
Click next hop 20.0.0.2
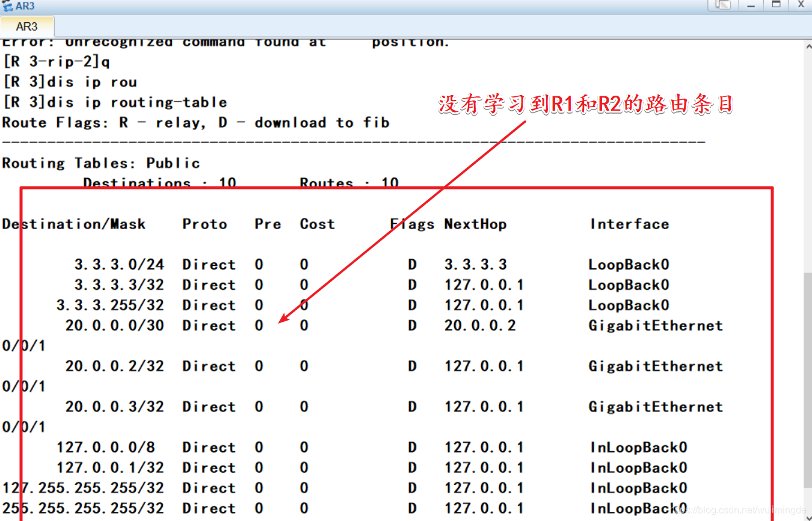tap(480, 325)
